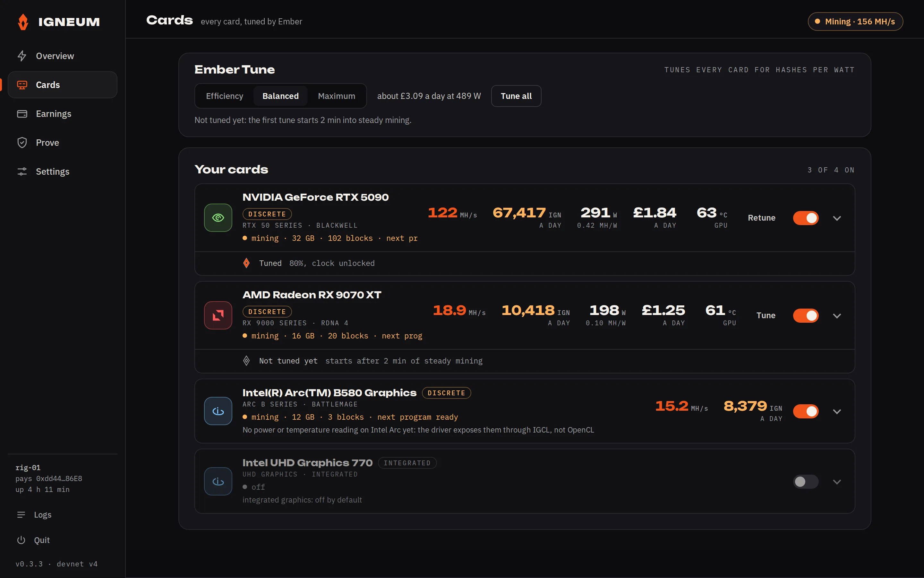Click the Settings sliders icon

tap(22, 172)
